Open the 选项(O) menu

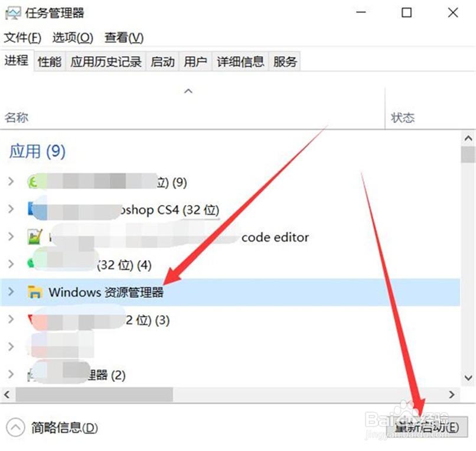[x=73, y=38]
